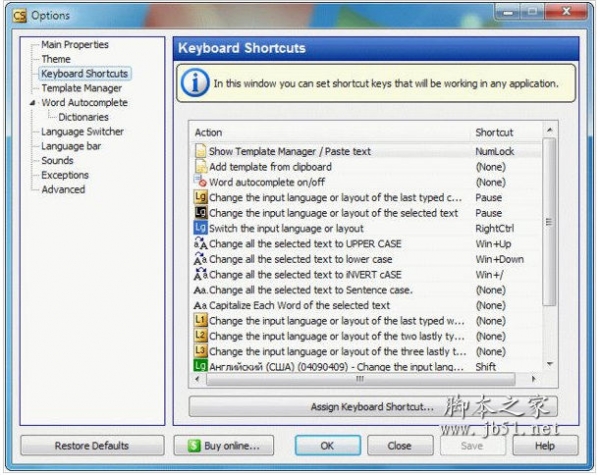600x475 pixels.
Task: Click the list's scroll up arrow
Action: (x=549, y=130)
